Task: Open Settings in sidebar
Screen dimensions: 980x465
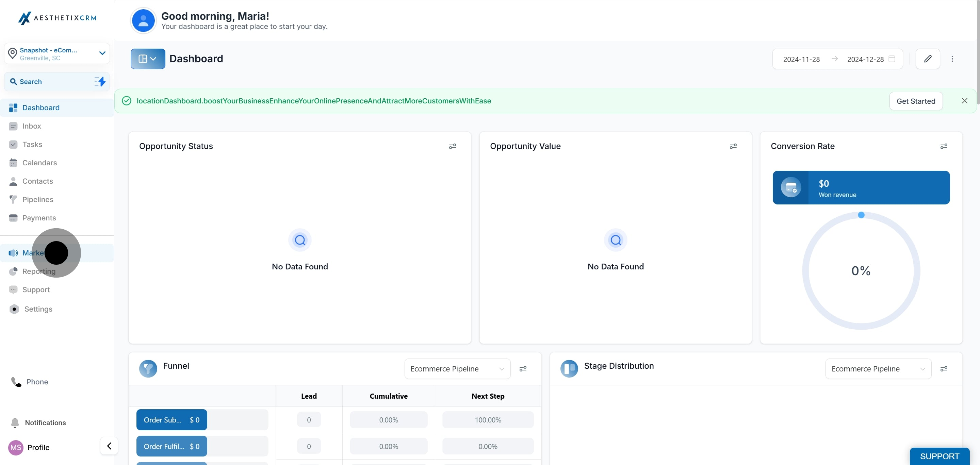Action: coord(57,309)
